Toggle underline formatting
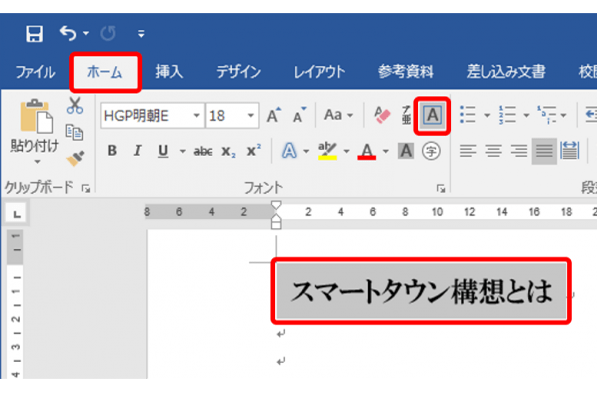The height and width of the screenshot is (398, 597). tap(163, 151)
